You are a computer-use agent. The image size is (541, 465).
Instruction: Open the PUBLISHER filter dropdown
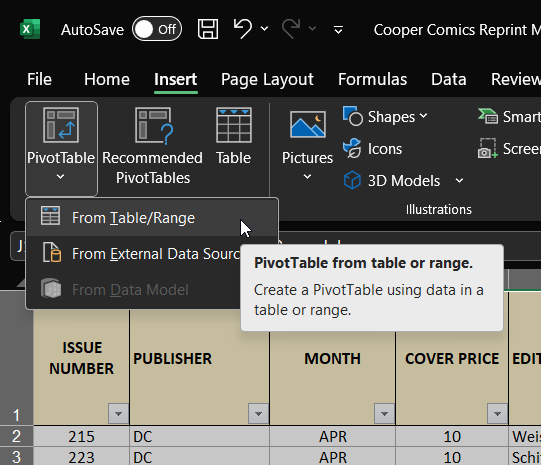pos(258,413)
